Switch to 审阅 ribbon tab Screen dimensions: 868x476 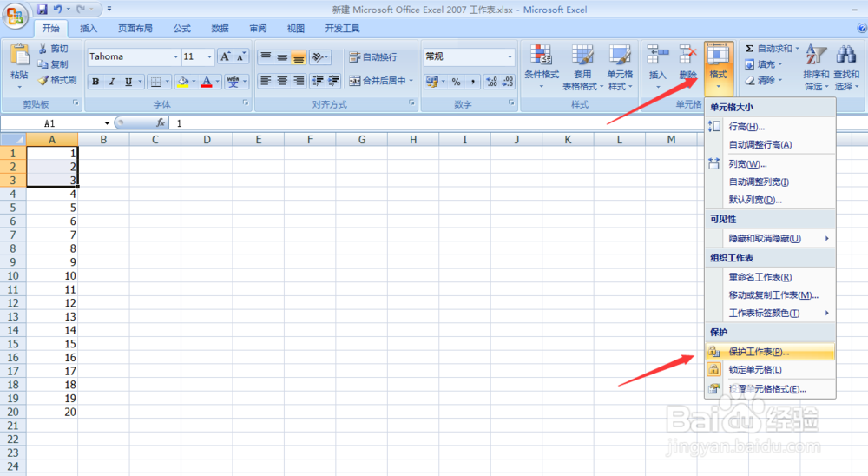[x=258, y=29]
